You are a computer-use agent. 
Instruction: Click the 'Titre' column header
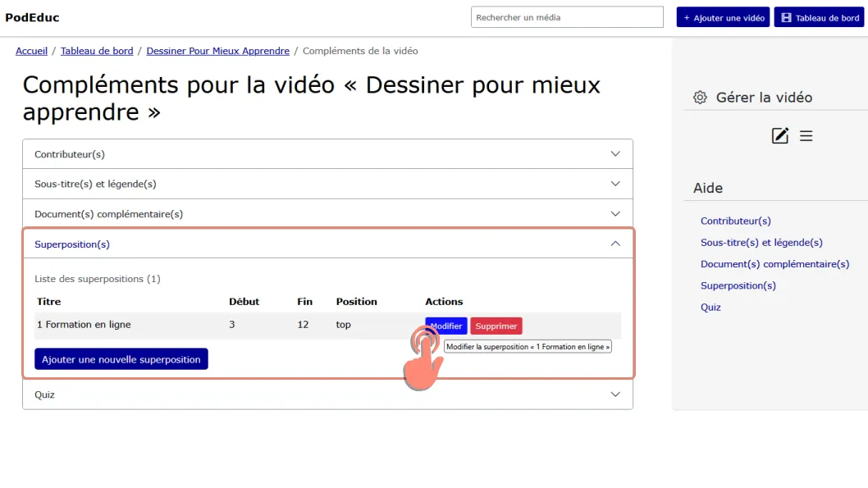[48, 302]
